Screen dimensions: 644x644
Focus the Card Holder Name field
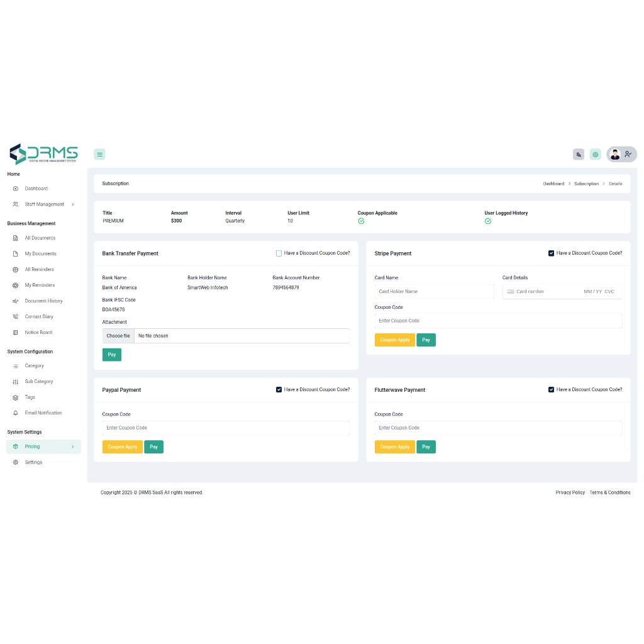pyautogui.click(x=434, y=292)
